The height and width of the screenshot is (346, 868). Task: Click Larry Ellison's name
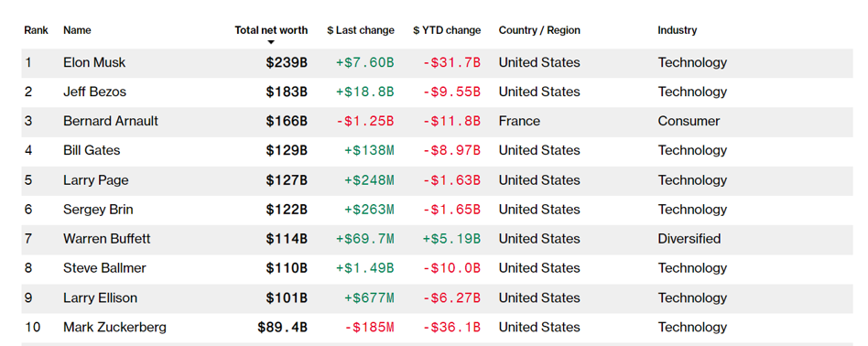[x=100, y=297]
